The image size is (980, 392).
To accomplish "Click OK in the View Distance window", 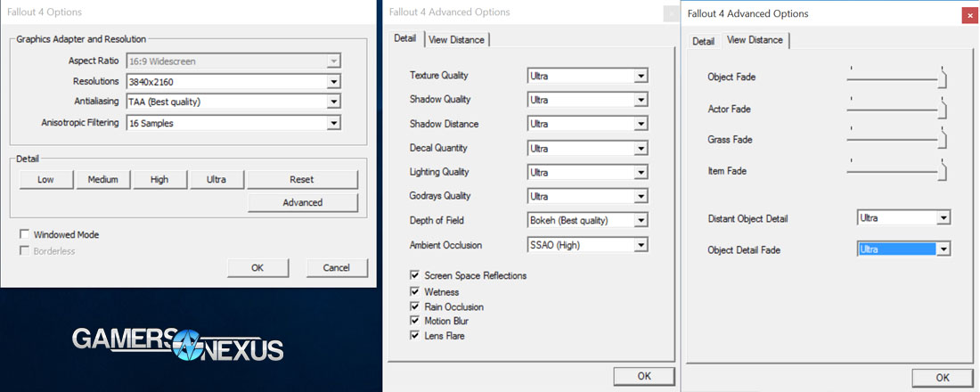I will (943, 378).
